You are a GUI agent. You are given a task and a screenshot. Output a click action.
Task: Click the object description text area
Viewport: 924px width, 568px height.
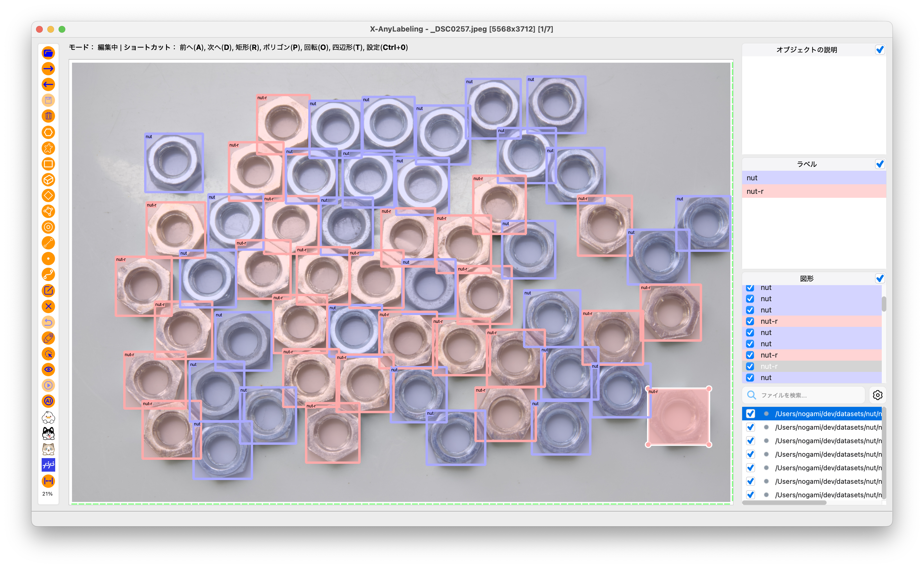[x=814, y=105]
